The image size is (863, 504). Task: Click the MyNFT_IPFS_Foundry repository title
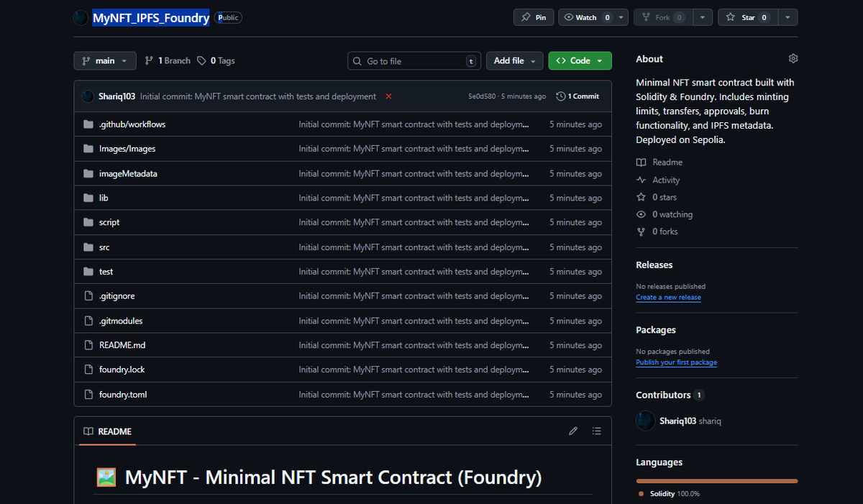[x=151, y=18]
